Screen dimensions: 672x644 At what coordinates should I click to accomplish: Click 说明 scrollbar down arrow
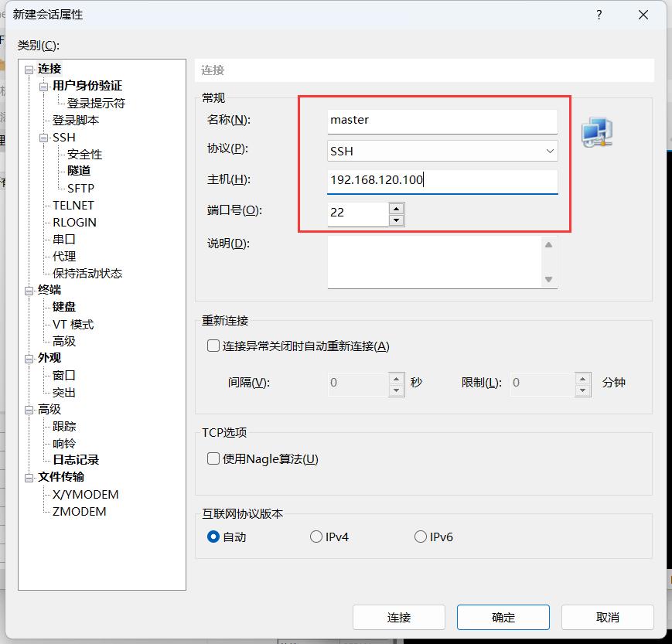coord(548,279)
